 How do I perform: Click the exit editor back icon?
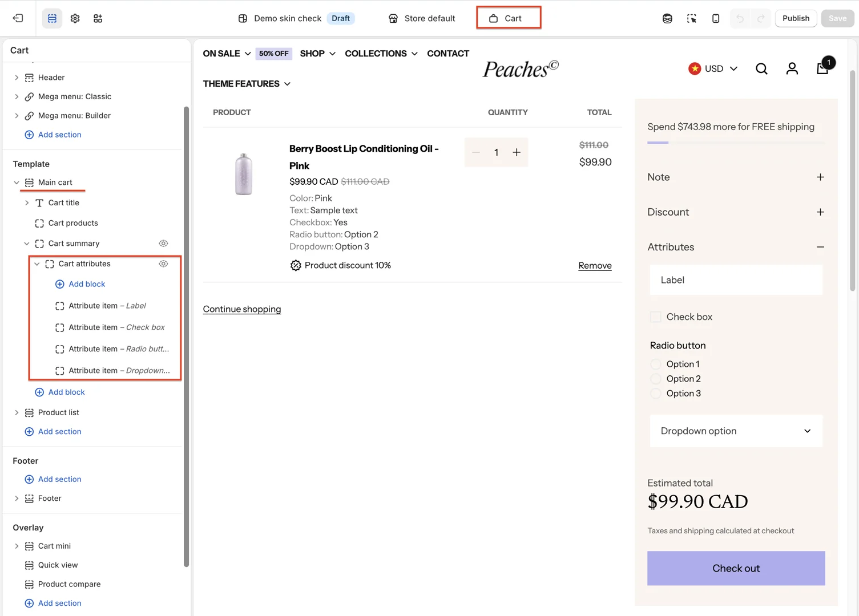click(x=18, y=18)
